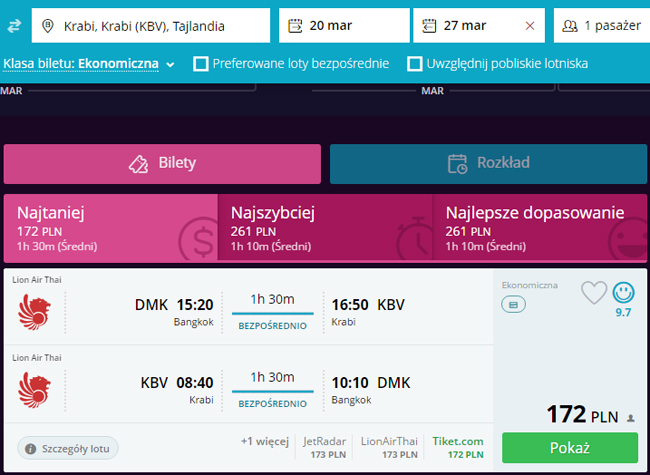The image size is (650, 475).
Task: Show +1 więcej price offers
Action: click(x=264, y=441)
